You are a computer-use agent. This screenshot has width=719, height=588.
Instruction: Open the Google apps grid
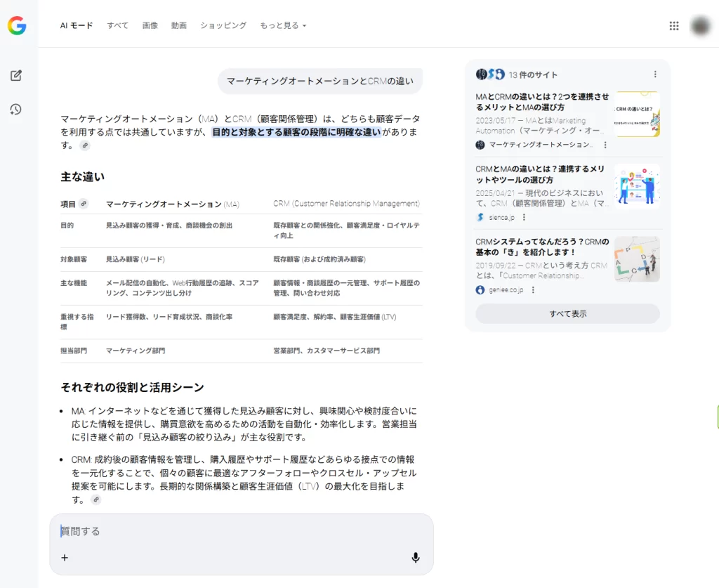coord(673,25)
